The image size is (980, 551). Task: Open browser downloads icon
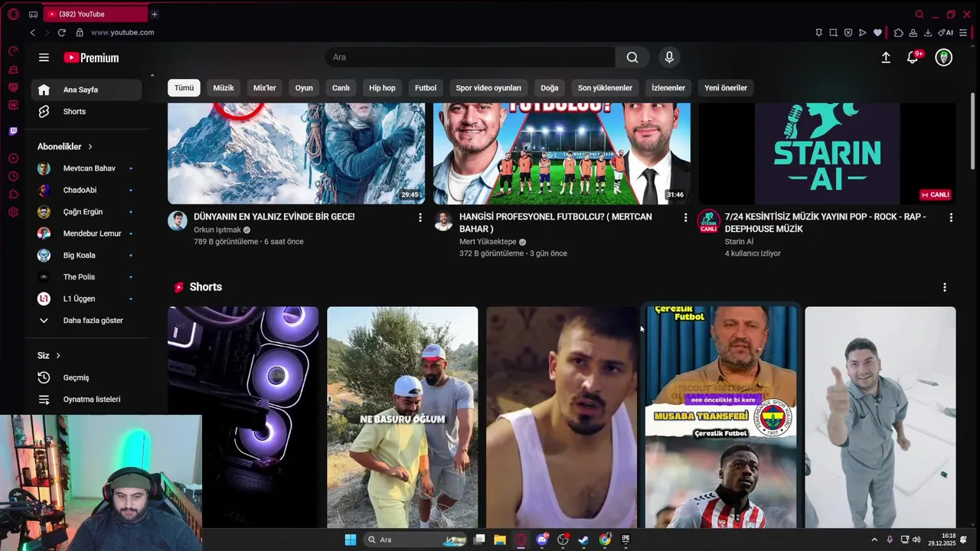click(x=928, y=32)
